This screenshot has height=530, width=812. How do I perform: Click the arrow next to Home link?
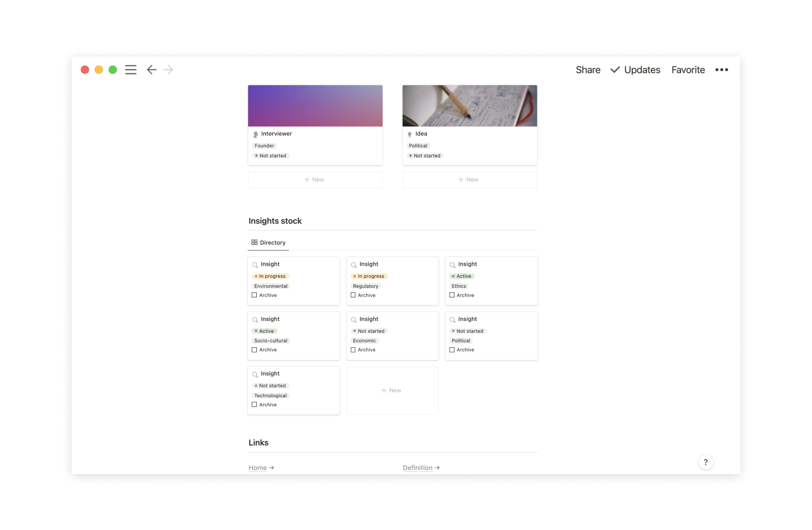(271, 468)
